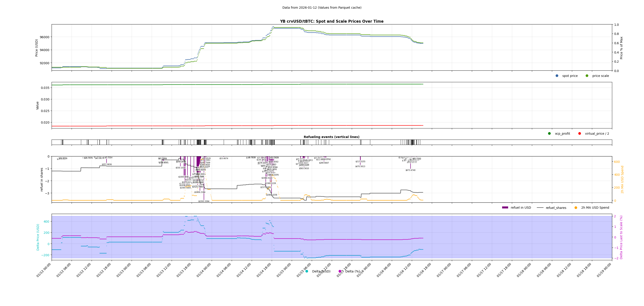Image resolution: width=644 pixels, height=306 pixels.
Task: Click the Price (USD) y-axis label
Action: click(36, 48)
